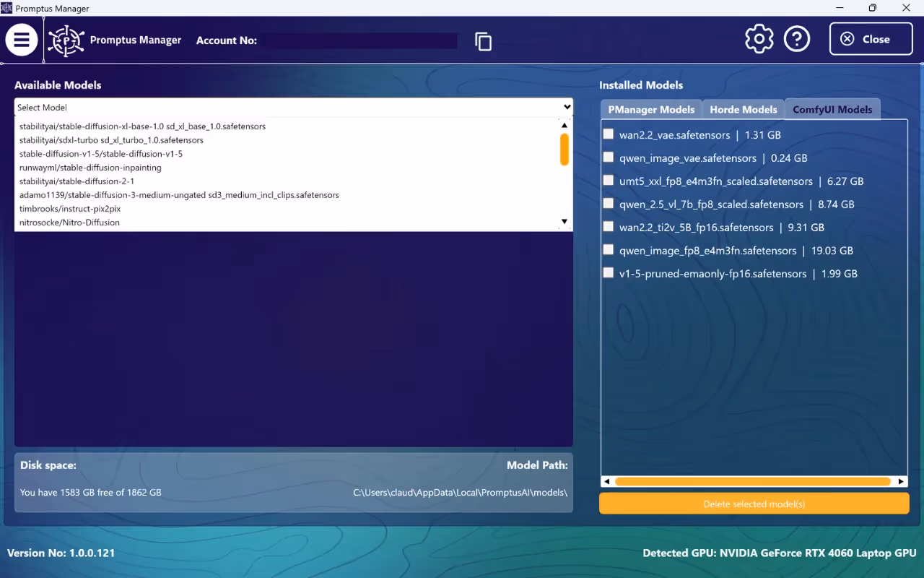Screen dimensions: 924x578
Task: Click installed models scroll right arrow
Action: click(901, 481)
